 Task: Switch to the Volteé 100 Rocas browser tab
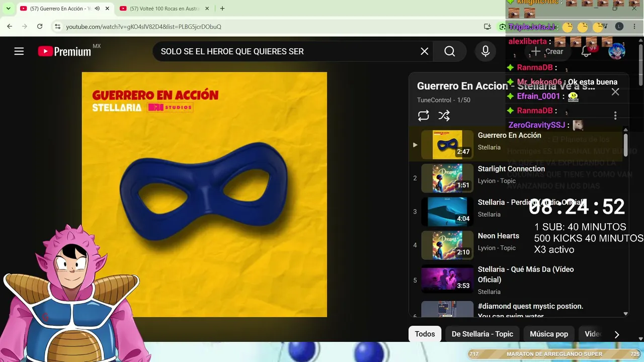coord(166,9)
